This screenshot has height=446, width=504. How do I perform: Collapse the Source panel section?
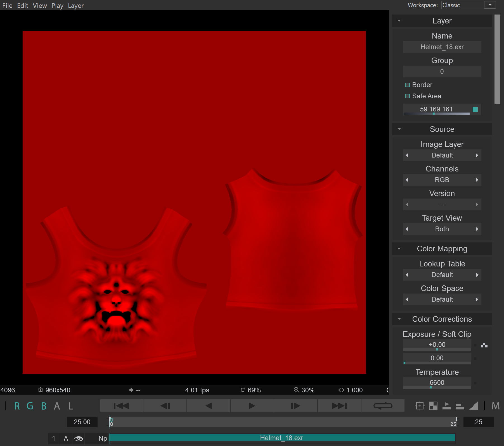point(399,129)
